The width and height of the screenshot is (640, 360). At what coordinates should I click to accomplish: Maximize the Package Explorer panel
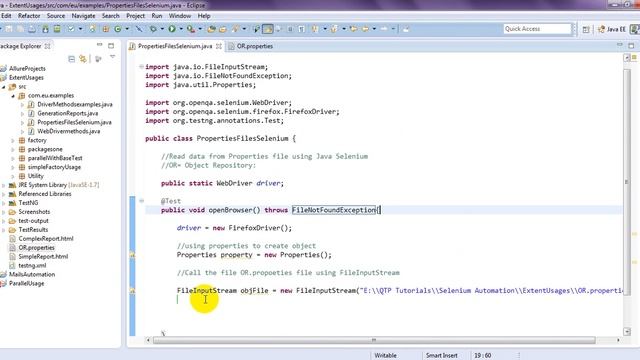click(111, 46)
